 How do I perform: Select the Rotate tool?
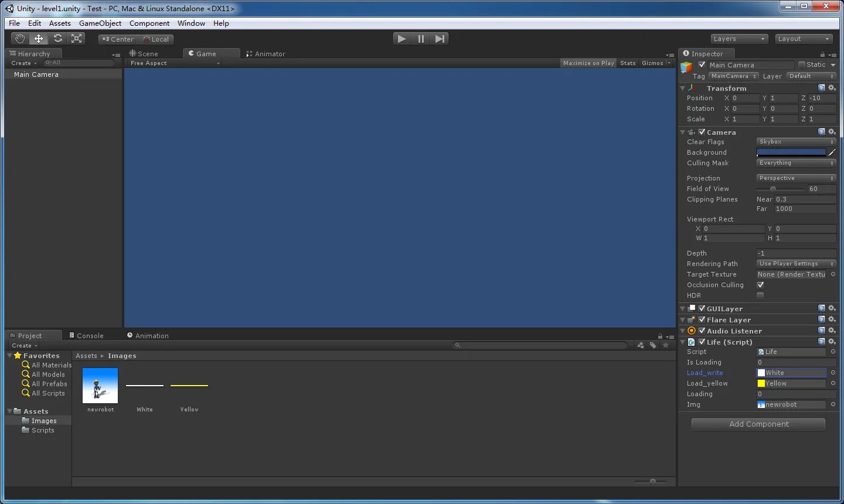pos(57,39)
